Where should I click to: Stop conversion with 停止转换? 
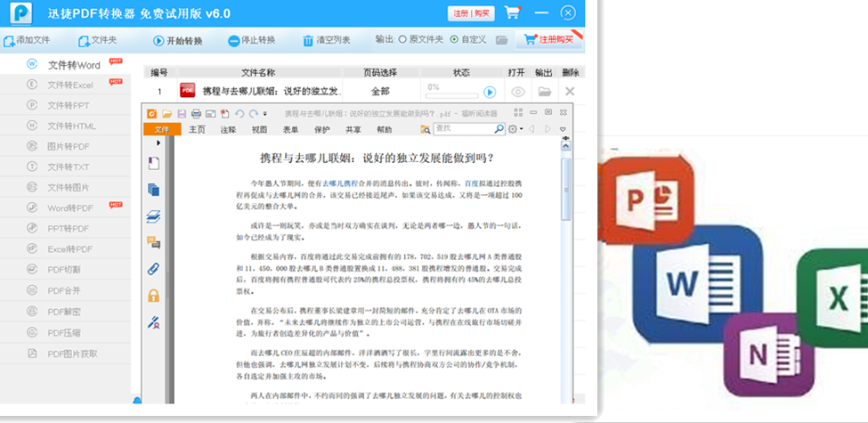click(x=251, y=40)
